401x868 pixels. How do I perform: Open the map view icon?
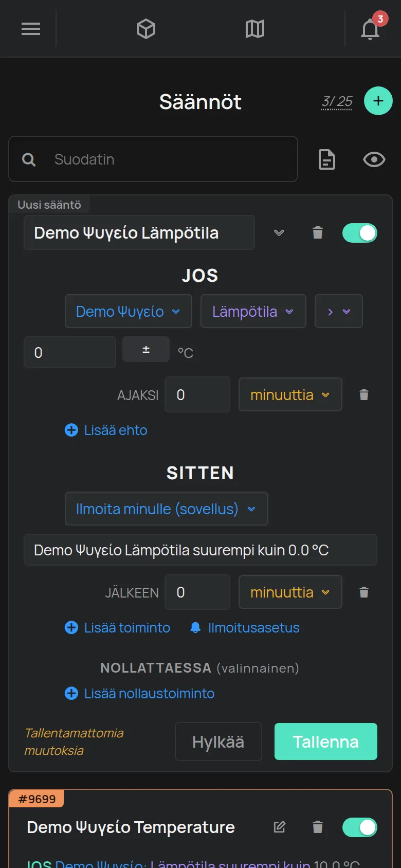pyautogui.click(x=255, y=29)
